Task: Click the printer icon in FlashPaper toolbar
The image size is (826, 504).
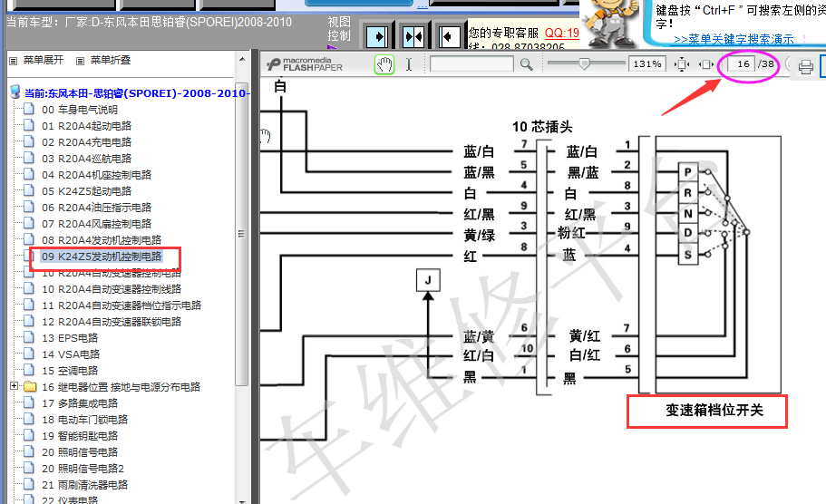Action: click(x=805, y=67)
